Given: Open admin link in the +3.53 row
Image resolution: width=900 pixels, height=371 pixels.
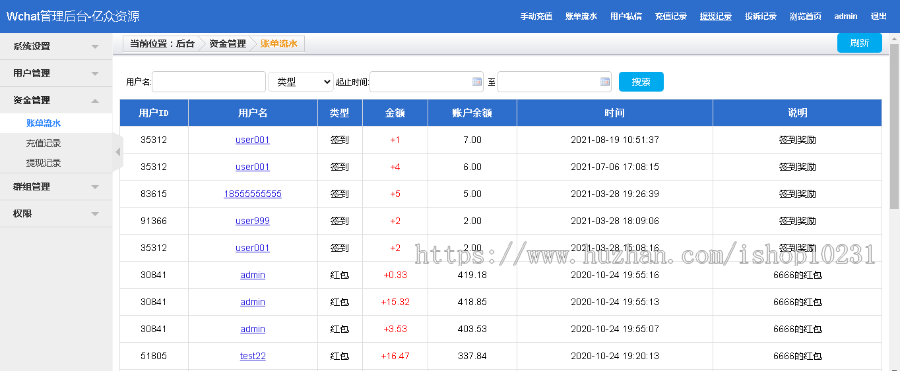Looking at the screenshot, I should [253, 329].
